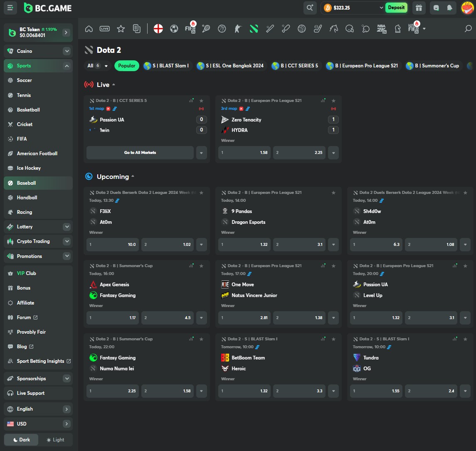Open the balance currency dropdown
This screenshot has height=451, width=476.
click(381, 7)
